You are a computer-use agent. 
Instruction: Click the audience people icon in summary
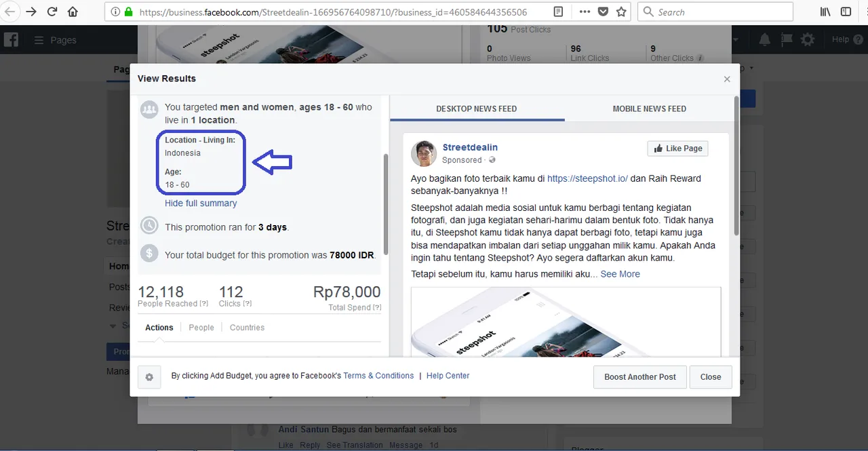tap(149, 109)
